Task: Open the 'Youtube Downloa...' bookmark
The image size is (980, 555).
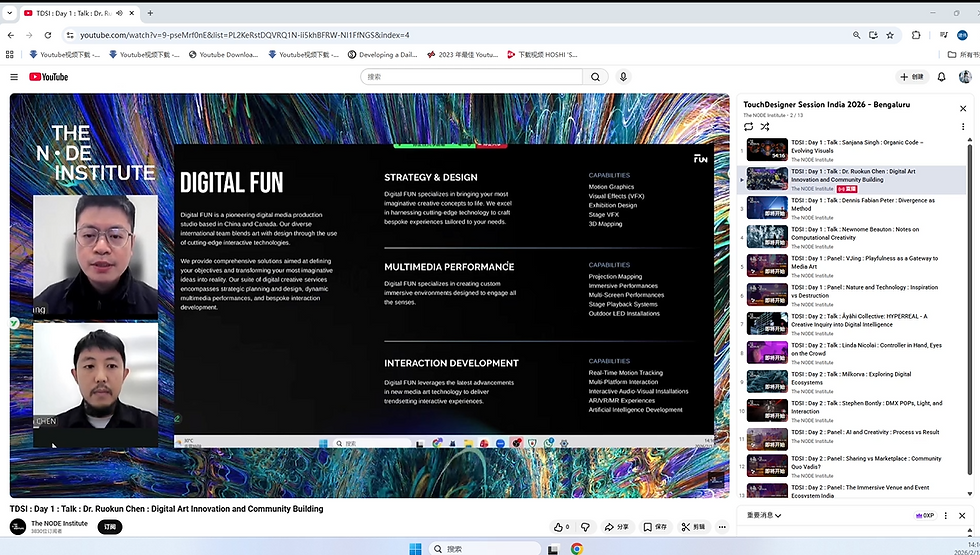Action: click(x=223, y=54)
